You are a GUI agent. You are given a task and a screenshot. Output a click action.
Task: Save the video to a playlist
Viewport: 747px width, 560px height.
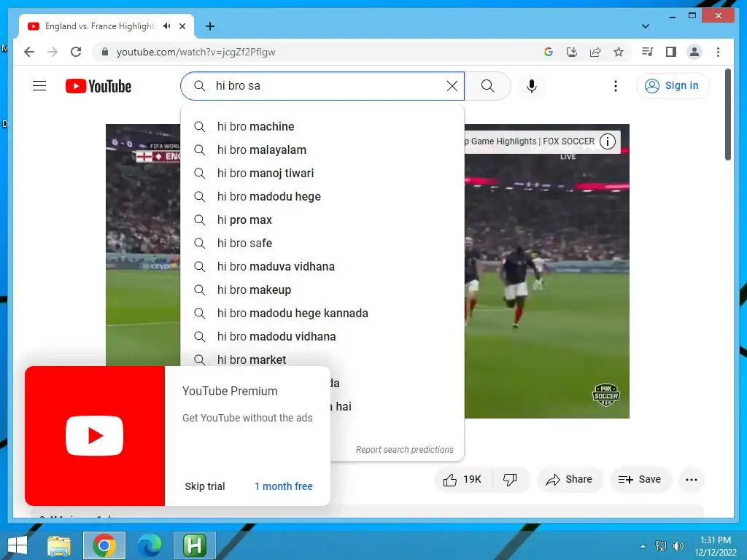pyautogui.click(x=640, y=480)
